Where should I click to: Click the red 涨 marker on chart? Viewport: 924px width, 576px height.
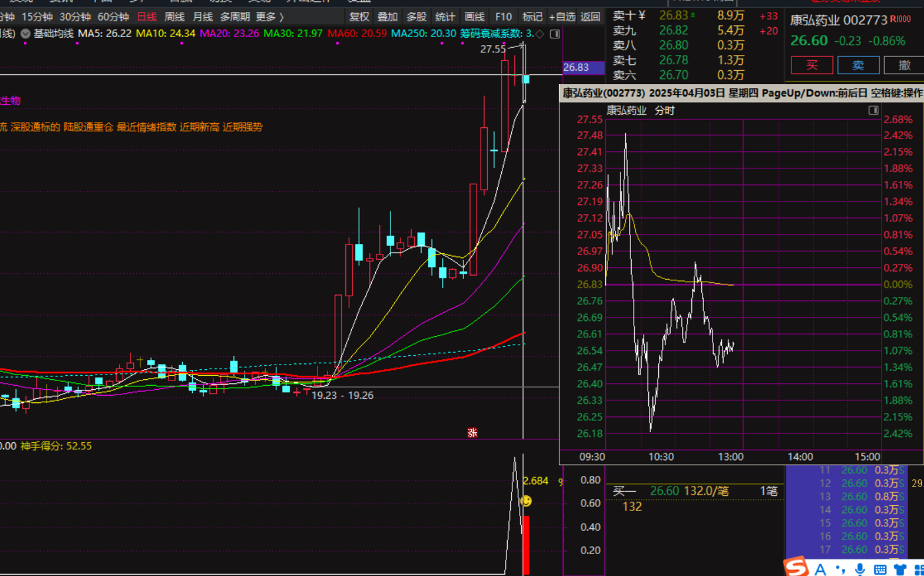pyautogui.click(x=472, y=433)
